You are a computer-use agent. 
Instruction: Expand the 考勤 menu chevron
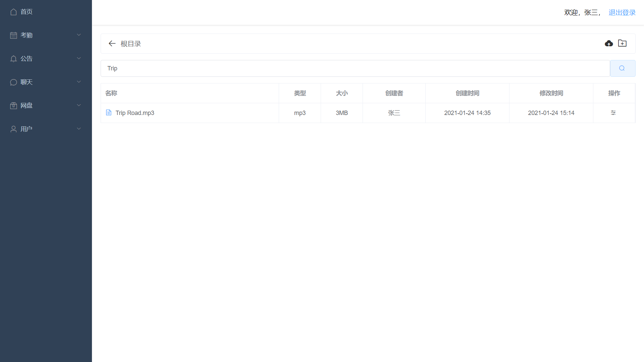pyautogui.click(x=79, y=35)
